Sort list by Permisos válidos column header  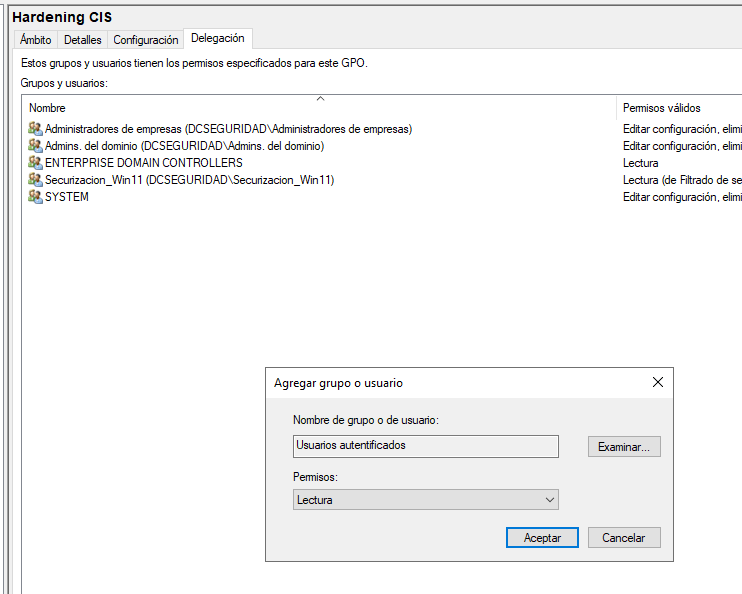[661, 108]
